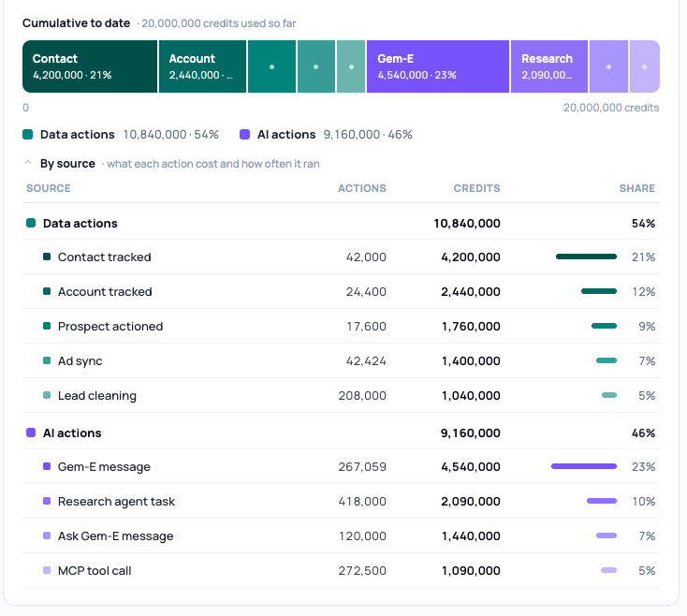Screen dimensions: 687x616
Task: Click the 23% share bar for Gem-E message
Action: (584, 466)
